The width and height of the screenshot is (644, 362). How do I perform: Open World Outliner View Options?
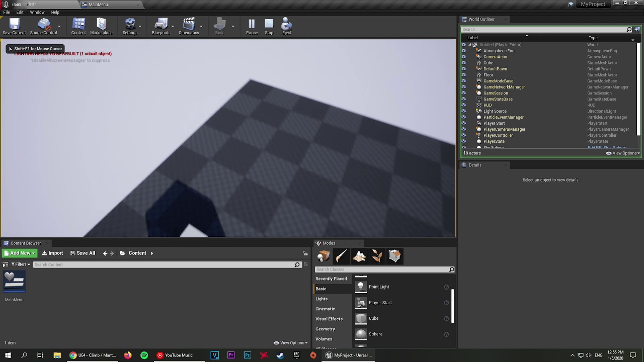(x=623, y=153)
